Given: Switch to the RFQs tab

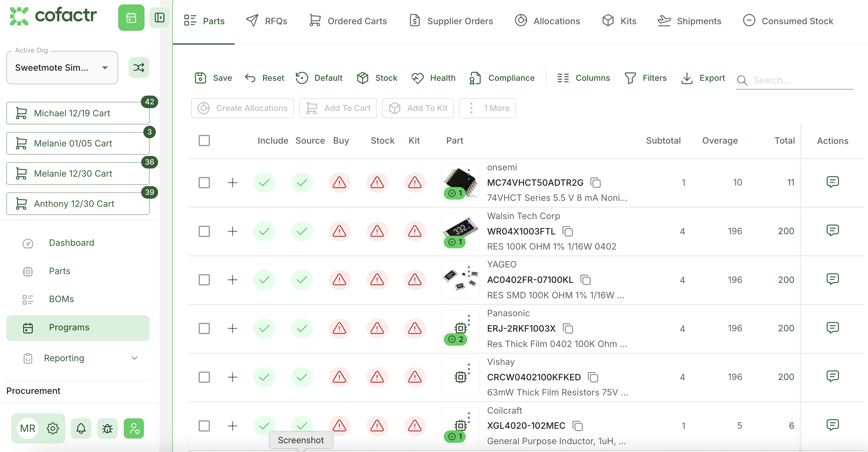Looking at the screenshot, I should 266,21.
